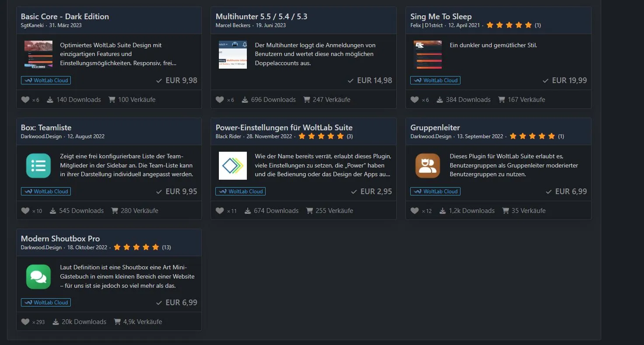Screen dimensions: 644x345
Task: Click the Modern Shoutbox Pro chat icon
Action: pos(38,277)
